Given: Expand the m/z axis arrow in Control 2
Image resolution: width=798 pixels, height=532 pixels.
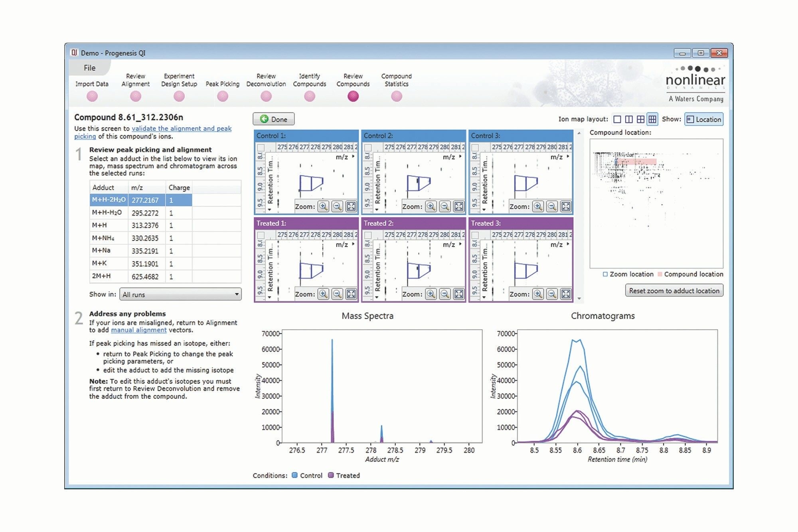Looking at the screenshot, I should click(x=460, y=156).
